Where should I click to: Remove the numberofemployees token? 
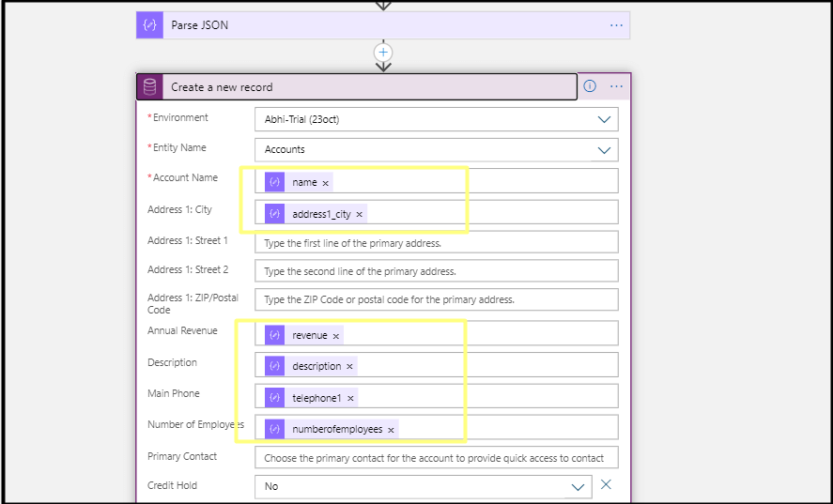[x=391, y=430]
